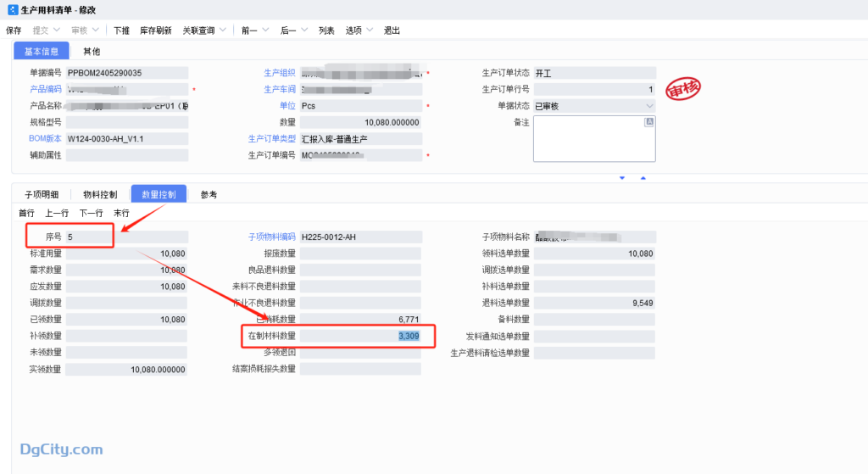Expand the 前一 dropdown arrow
Viewport: 868px width, 474px height.
point(265,30)
